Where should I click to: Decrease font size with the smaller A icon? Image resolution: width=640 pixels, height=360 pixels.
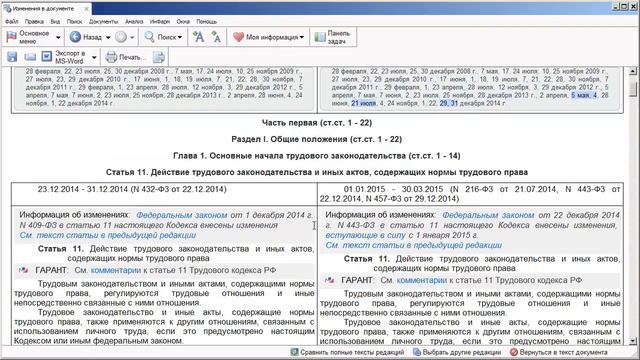tap(216, 37)
